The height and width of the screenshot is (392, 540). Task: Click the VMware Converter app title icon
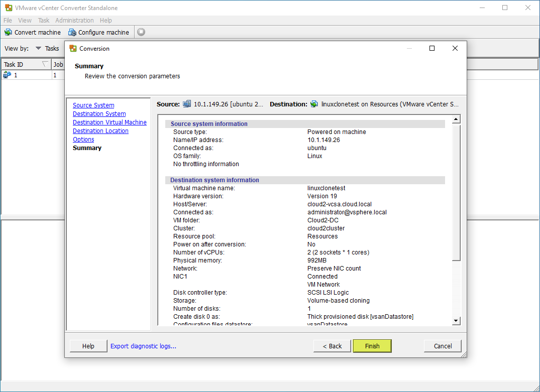pos(9,8)
